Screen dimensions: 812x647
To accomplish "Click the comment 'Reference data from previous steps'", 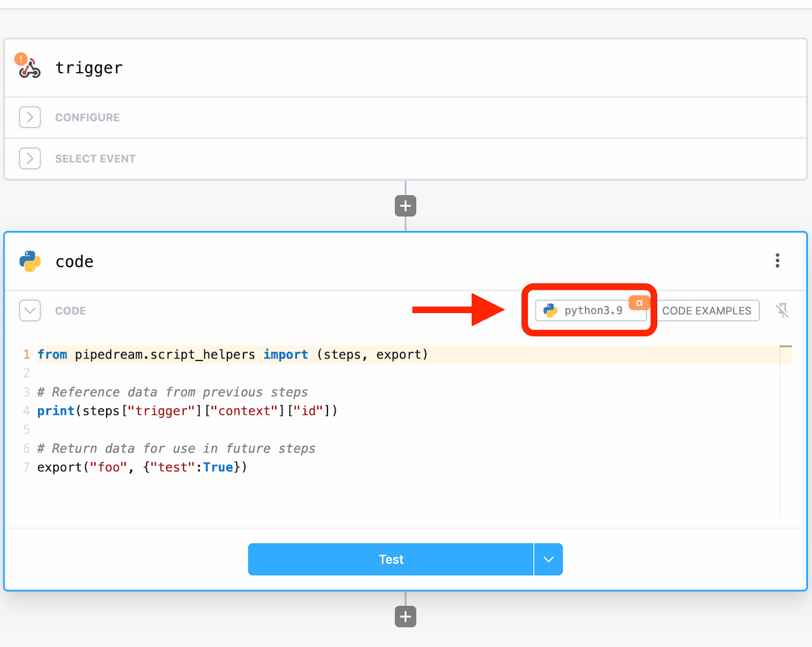I will tap(173, 392).
